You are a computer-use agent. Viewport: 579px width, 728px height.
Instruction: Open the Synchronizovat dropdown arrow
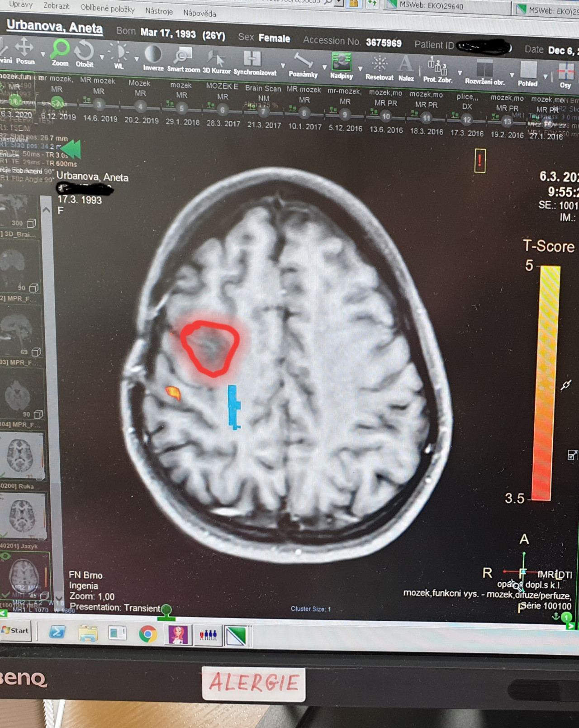tap(283, 66)
